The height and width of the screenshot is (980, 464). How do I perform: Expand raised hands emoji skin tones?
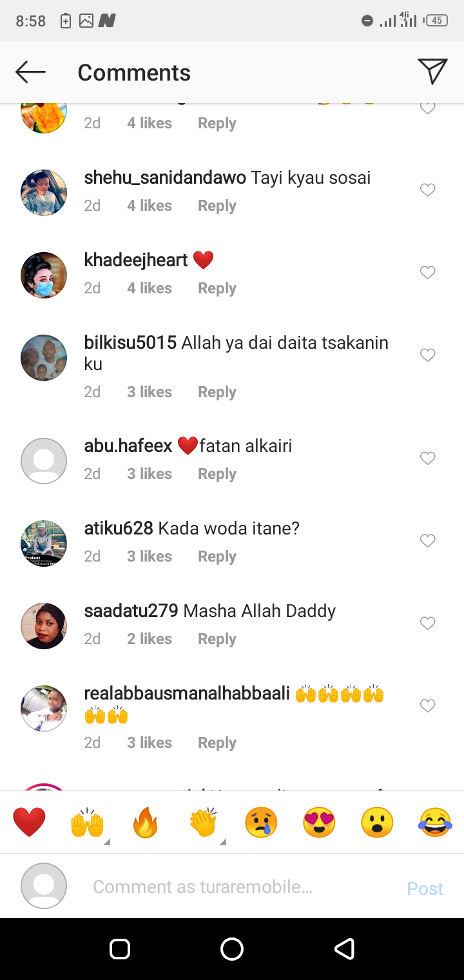[106, 841]
